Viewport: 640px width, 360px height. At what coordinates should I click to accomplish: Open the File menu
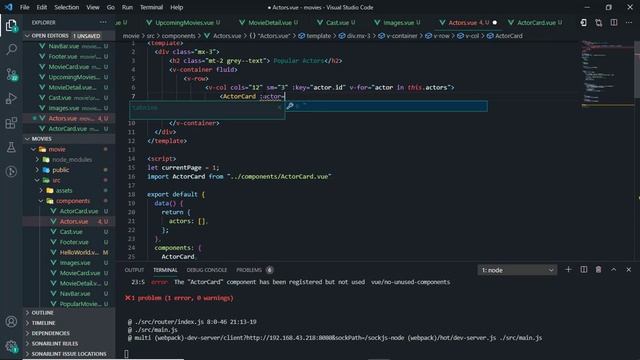tap(24, 7)
